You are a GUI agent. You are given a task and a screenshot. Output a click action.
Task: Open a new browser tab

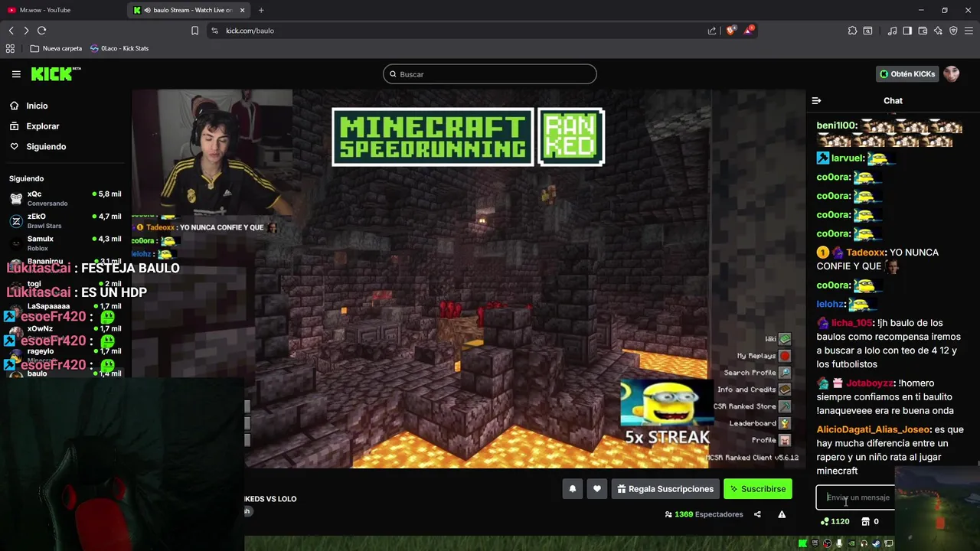[x=261, y=10]
